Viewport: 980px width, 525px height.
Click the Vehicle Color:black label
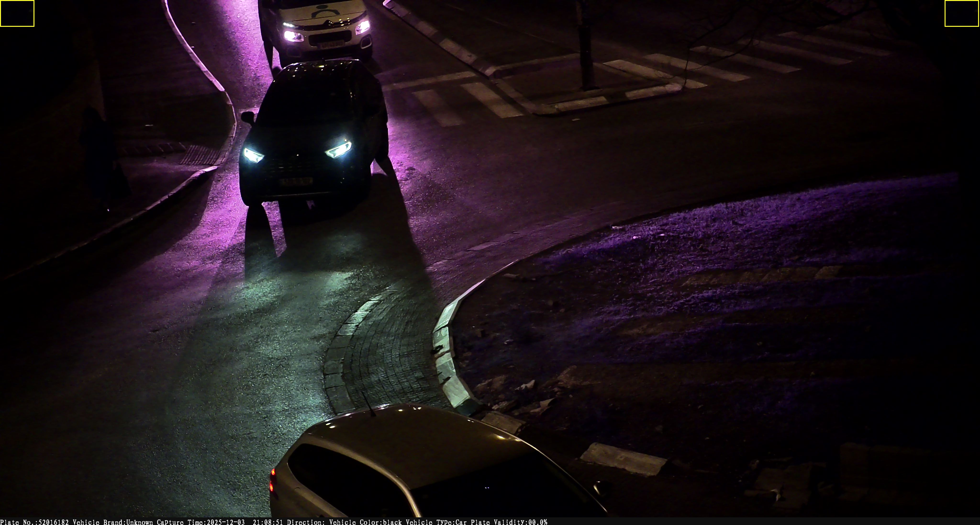click(365, 522)
